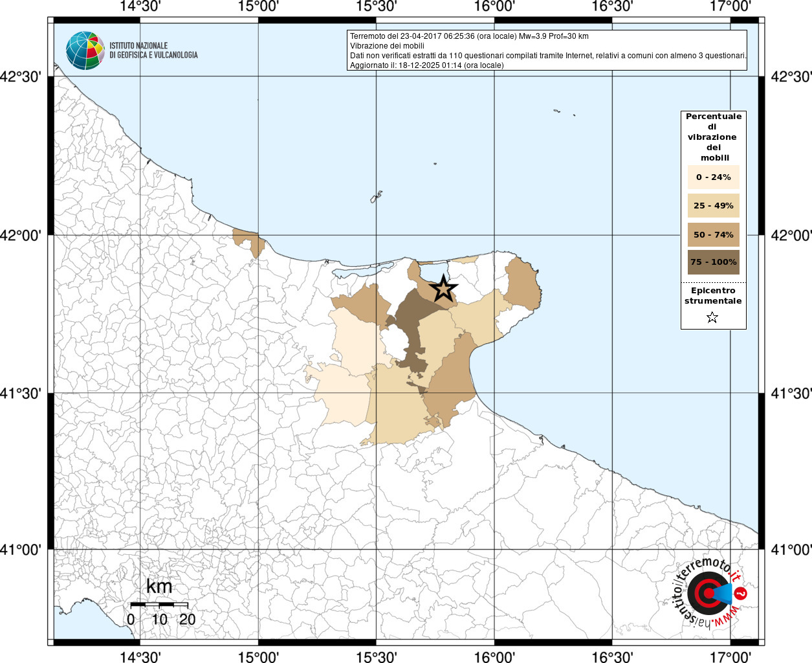
Task: Select the 0 - 24% legend swatch
Action: coord(714,177)
